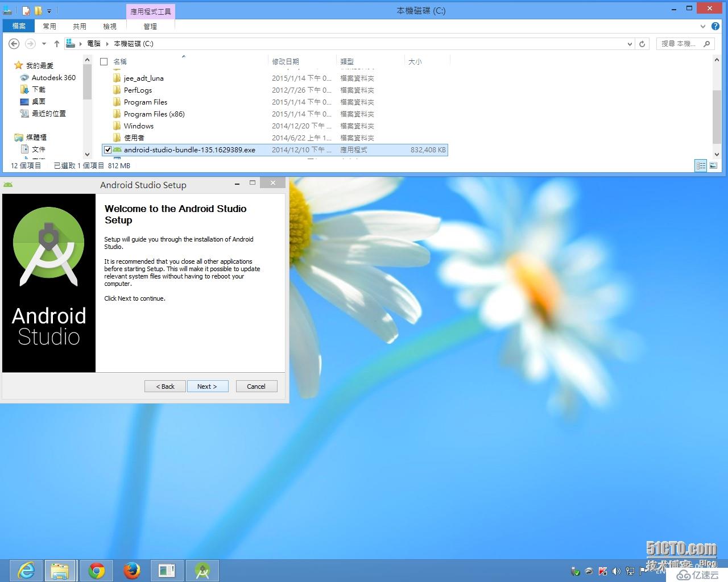Click the chevron after 電腦 in address path
The height and width of the screenshot is (582, 728).
click(x=107, y=44)
